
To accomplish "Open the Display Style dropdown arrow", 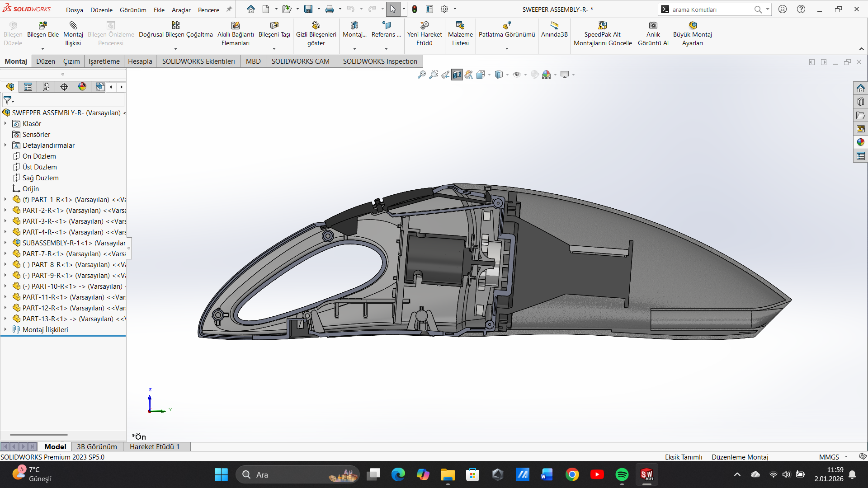I will (x=507, y=75).
